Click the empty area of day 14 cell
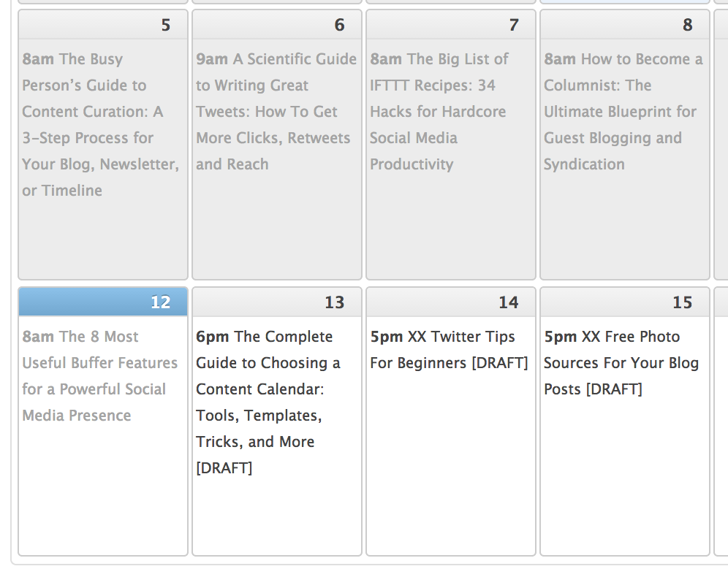This screenshot has height=577, width=728. coord(450,475)
